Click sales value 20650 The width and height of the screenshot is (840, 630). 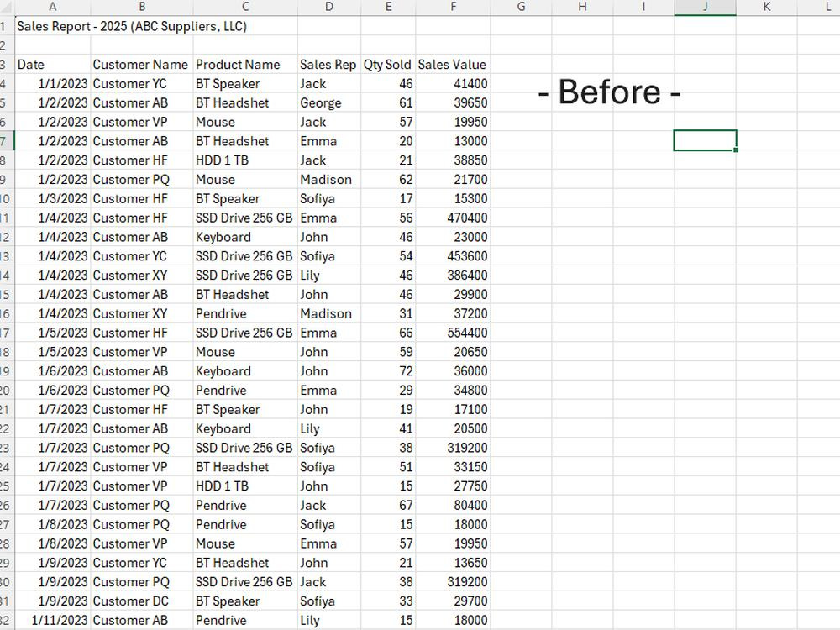pyautogui.click(x=454, y=352)
